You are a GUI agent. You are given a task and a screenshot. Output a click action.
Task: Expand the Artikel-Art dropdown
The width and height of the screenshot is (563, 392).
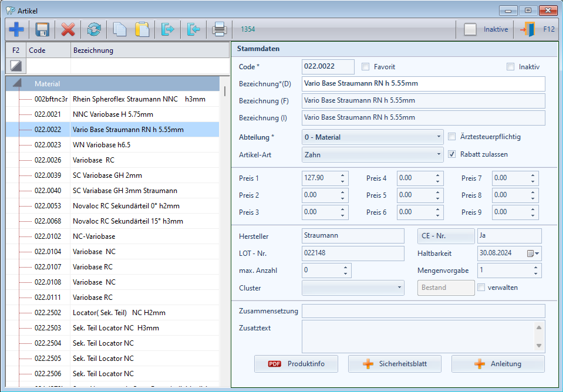(x=439, y=155)
